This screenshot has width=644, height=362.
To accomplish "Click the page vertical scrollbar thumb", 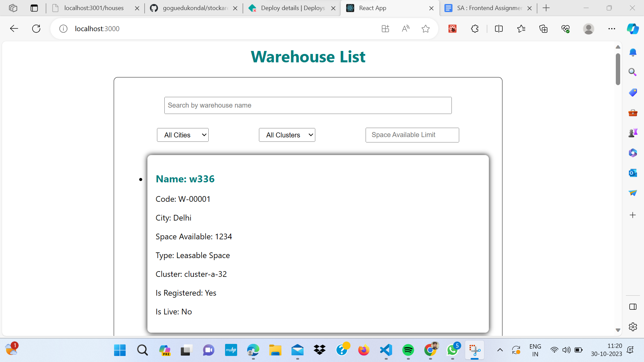I will [618, 69].
